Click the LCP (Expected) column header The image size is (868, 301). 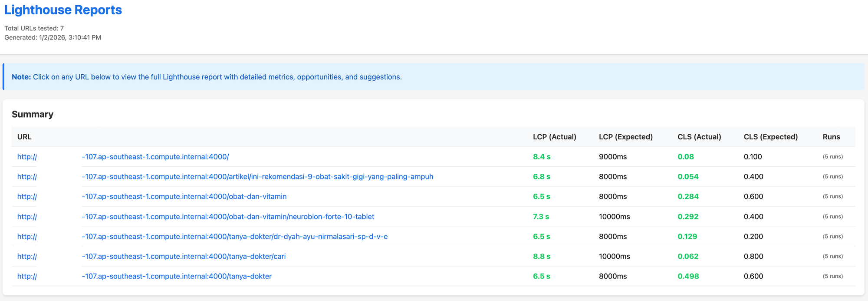(x=625, y=137)
